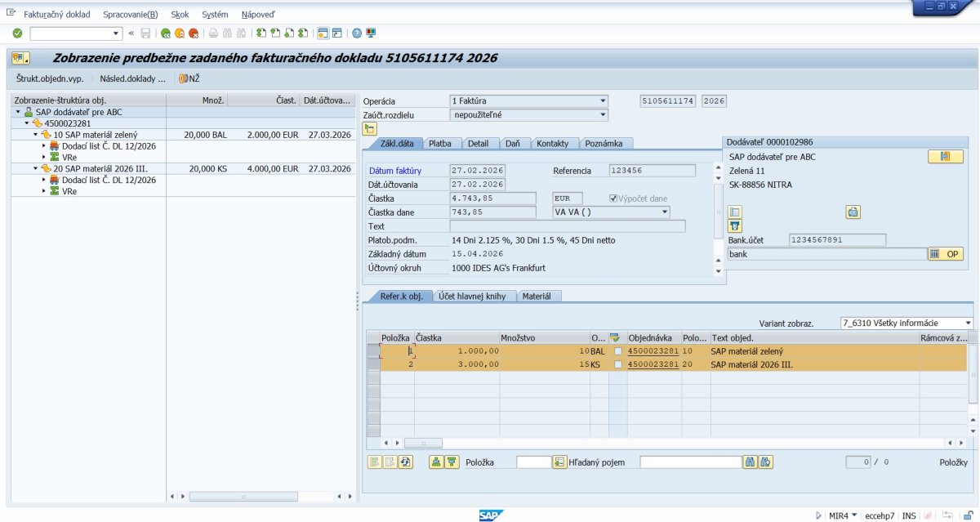Click the red Cancel icon in toolbar
980x522 pixels.
click(194, 33)
